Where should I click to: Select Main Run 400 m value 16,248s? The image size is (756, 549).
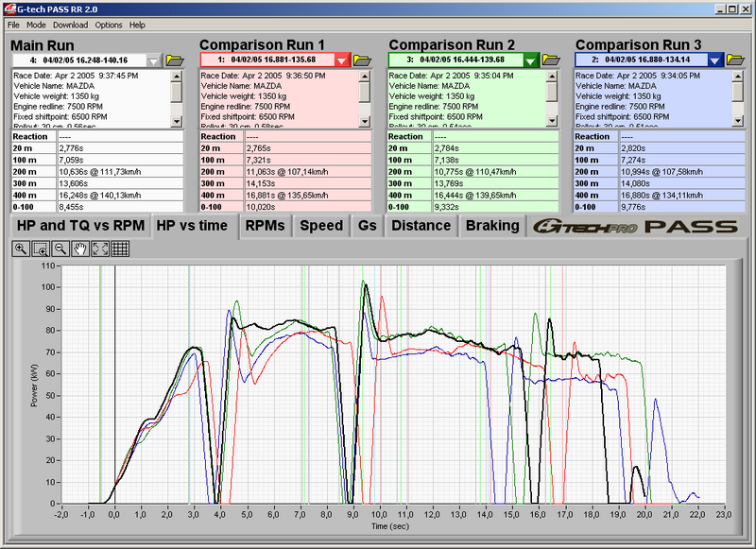pos(120,196)
